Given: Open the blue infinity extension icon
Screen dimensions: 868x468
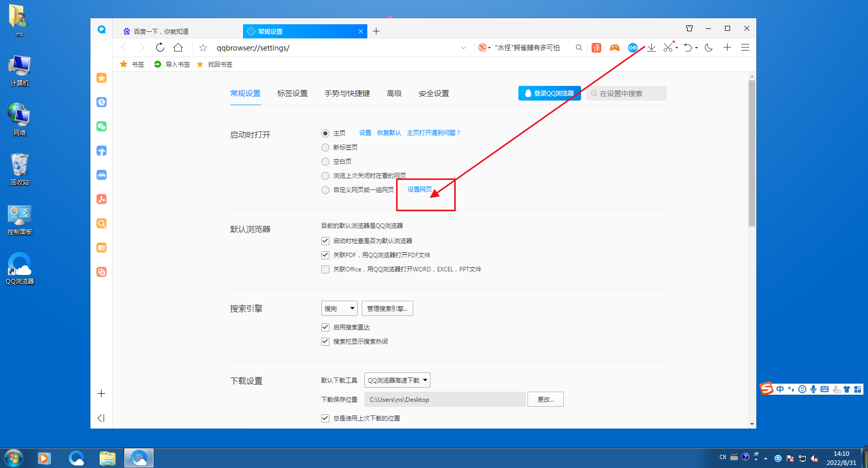Looking at the screenshot, I should [633, 48].
